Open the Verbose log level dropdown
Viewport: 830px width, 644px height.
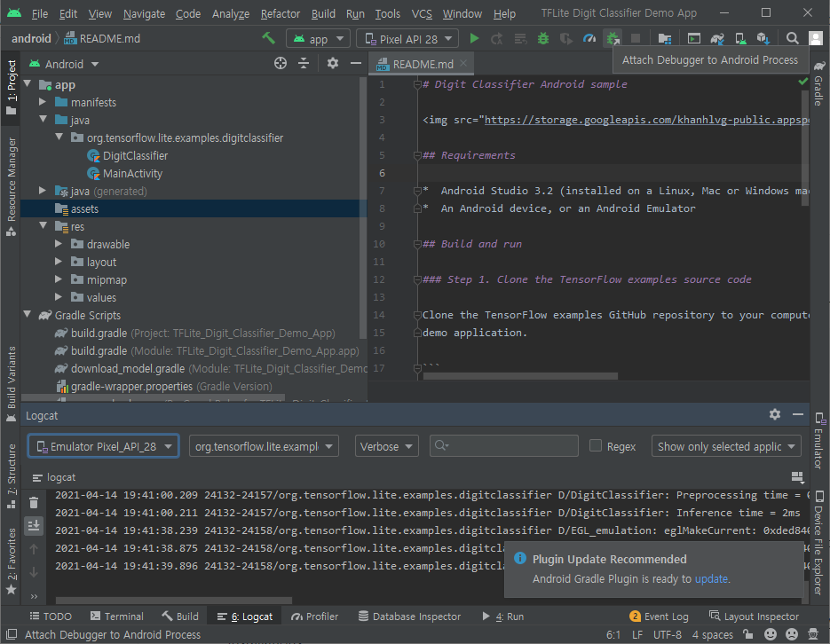[386, 446]
